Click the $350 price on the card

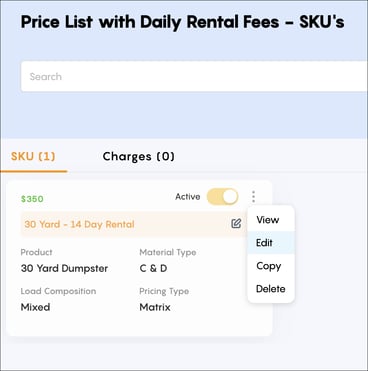(x=32, y=199)
